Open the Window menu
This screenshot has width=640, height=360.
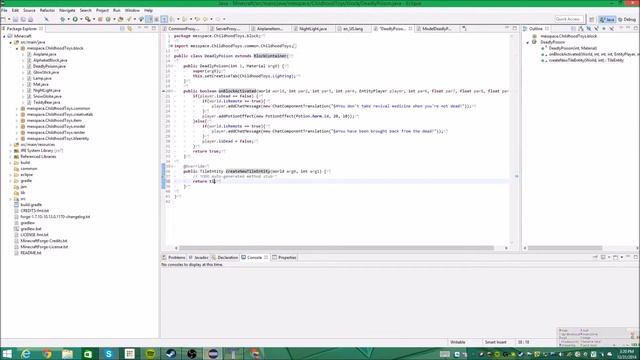[x=132, y=10]
